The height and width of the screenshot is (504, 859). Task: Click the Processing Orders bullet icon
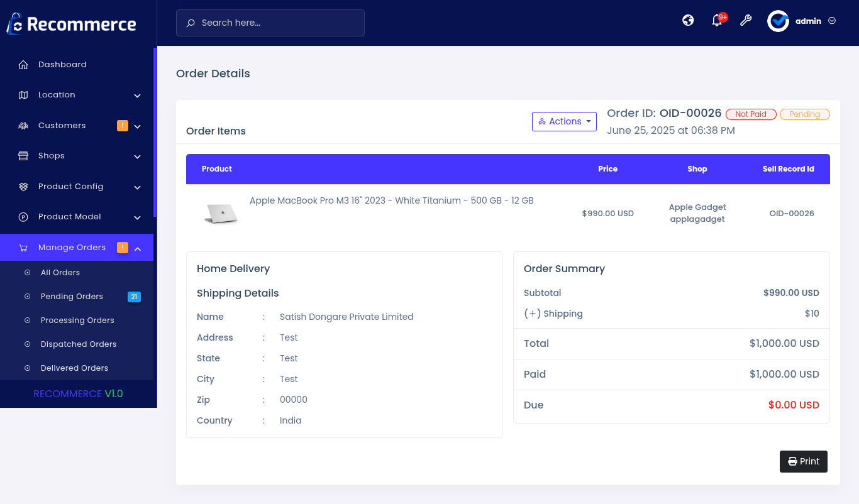click(27, 320)
